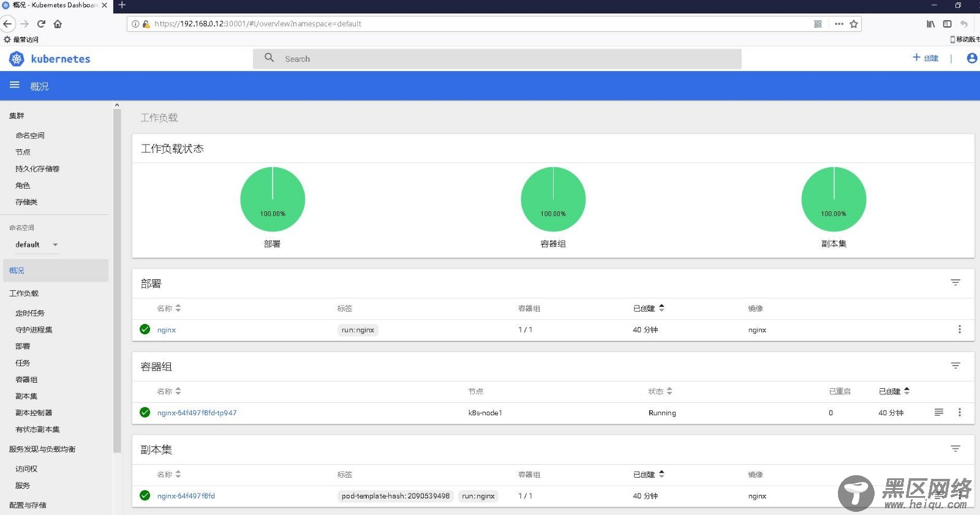Click the site security lock icon
The image size is (980, 515).
point(146,24)
